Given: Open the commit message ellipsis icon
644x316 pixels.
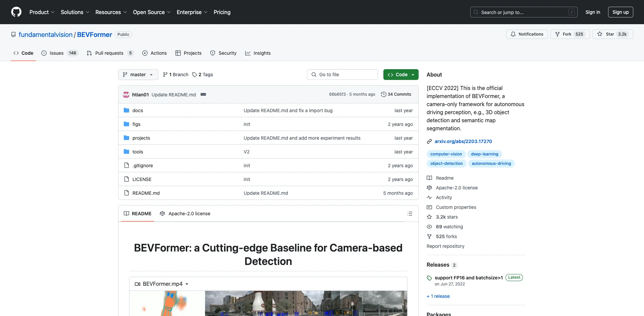Looking at the screenshot, I should pyautogui.click(x=203, y=94).
